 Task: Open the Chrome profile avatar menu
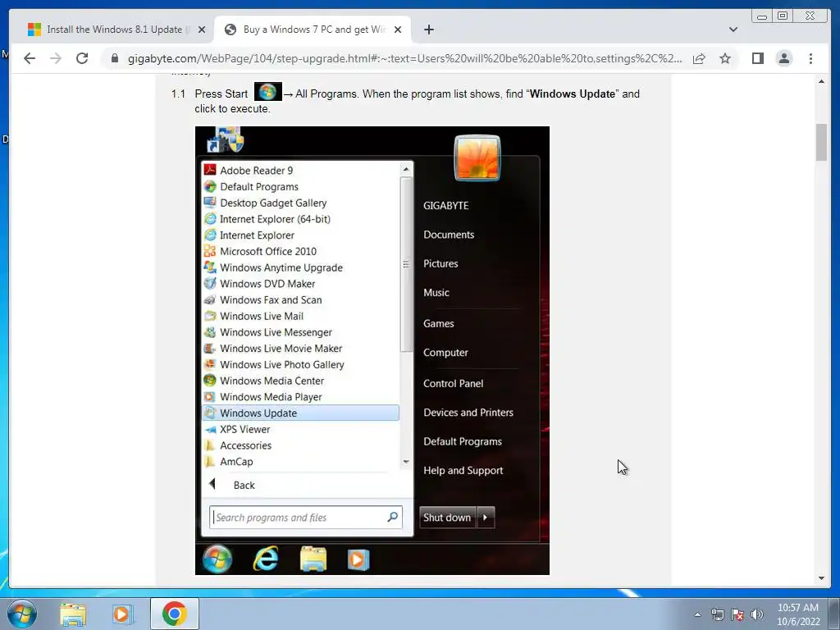pos(783,58)
